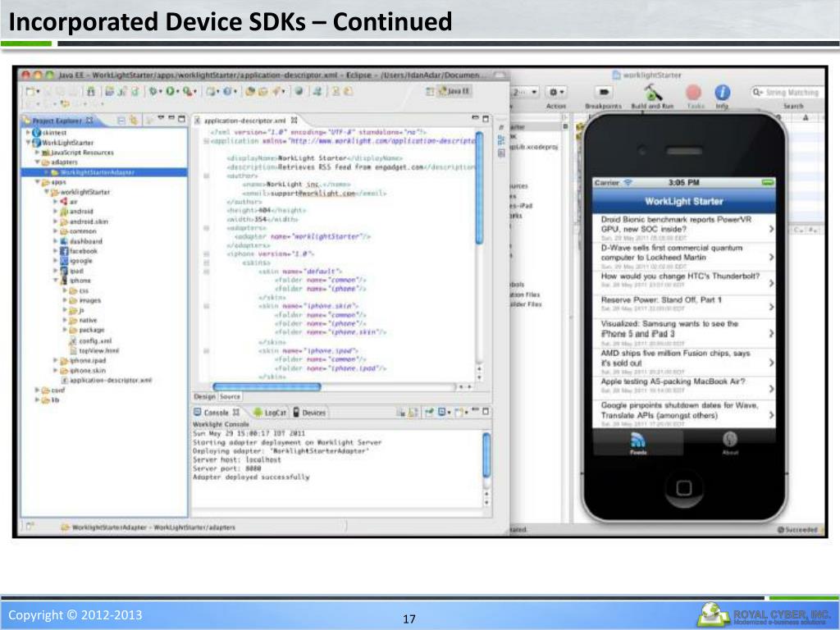Switch to the Design editor tab
This screenshot has width=840, height=630.
point(204,396)
